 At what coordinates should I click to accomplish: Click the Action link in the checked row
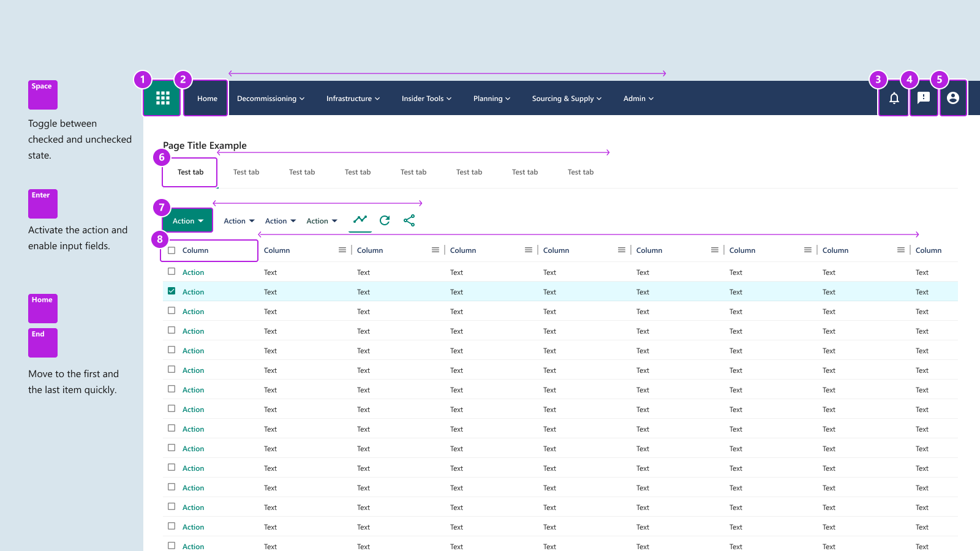point(193,292)
